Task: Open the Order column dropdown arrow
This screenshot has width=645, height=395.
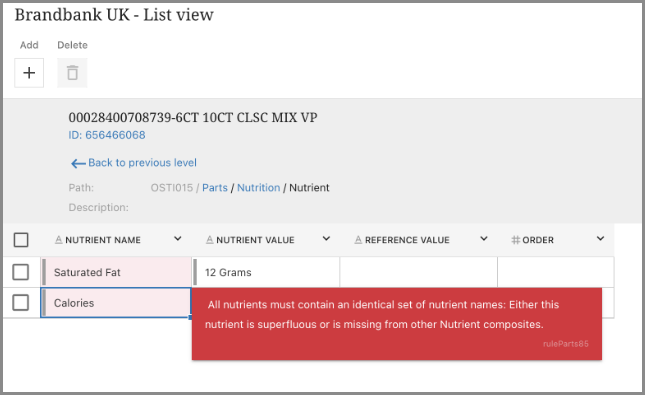Action: [x=601, y=239]
